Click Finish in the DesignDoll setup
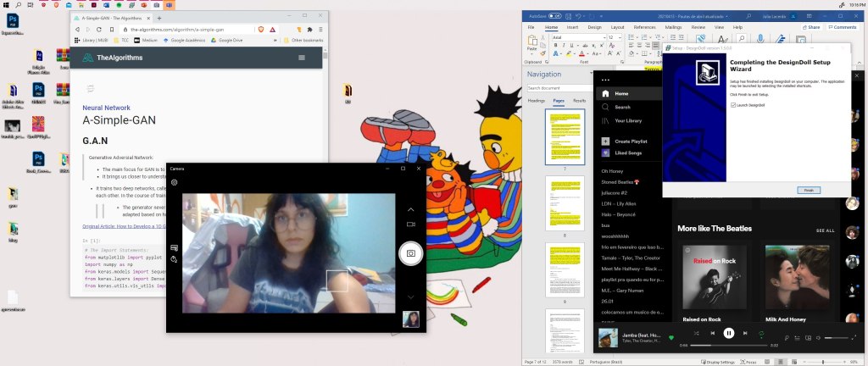Image resolution: width=868 pixels, height=366 pixels. click(809, 190)
